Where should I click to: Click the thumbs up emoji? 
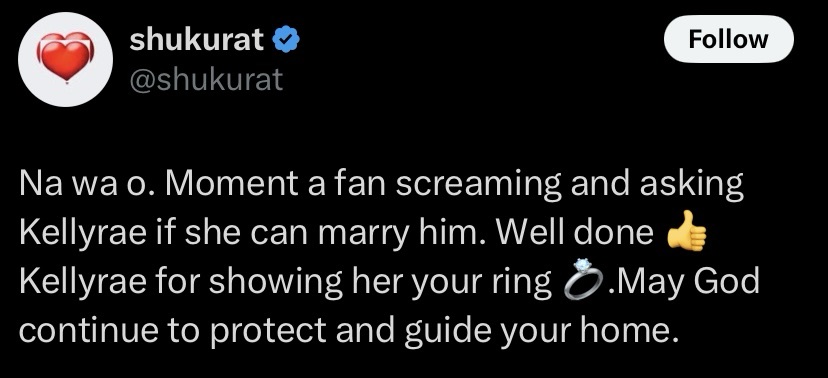point(686,231)
